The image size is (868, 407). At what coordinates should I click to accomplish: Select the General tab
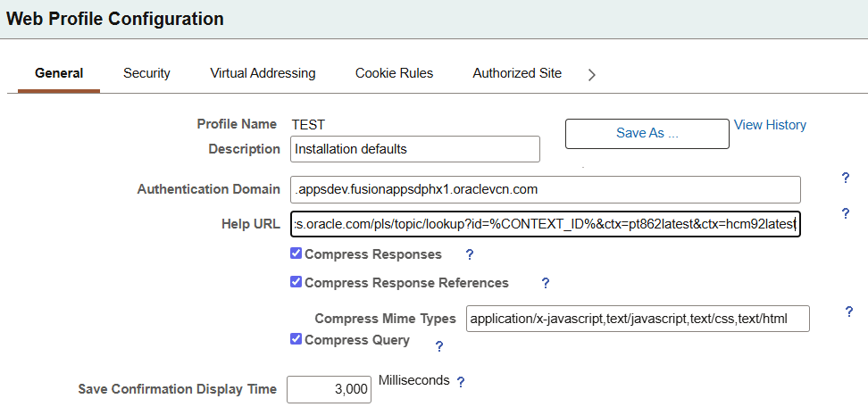coord(59,73)
